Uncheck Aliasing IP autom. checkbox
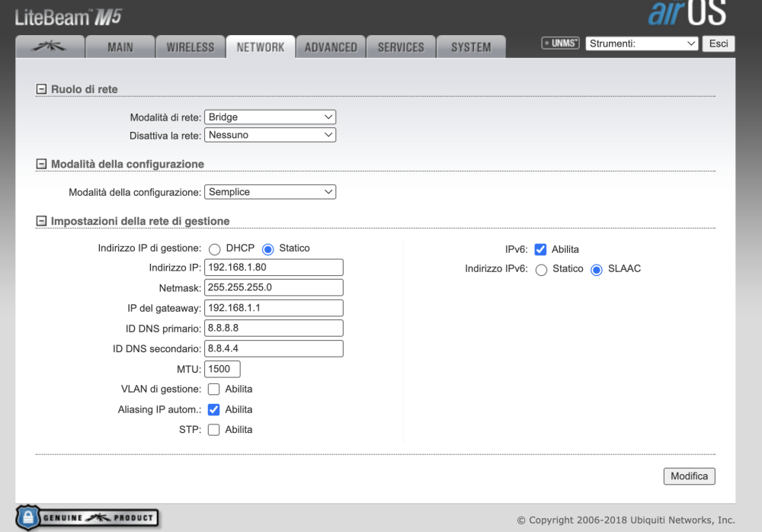Viewport: 762px width, 532px height. (214, 409)
